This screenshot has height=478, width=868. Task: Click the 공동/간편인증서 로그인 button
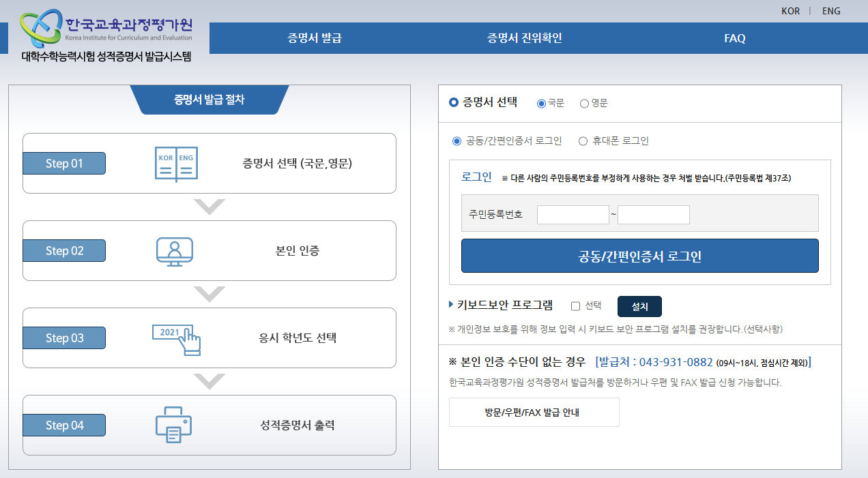639,256
